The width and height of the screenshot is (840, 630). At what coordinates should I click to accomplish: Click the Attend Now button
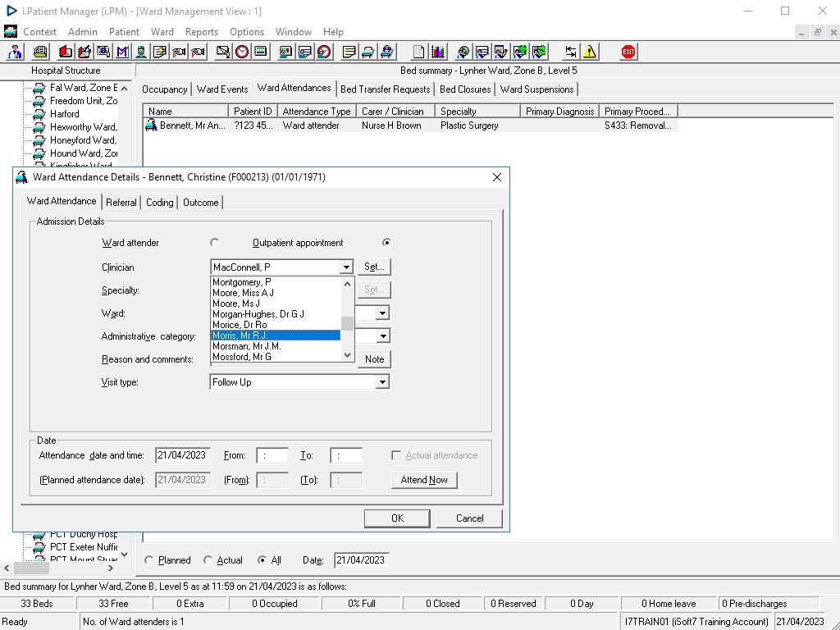point(424,480)
